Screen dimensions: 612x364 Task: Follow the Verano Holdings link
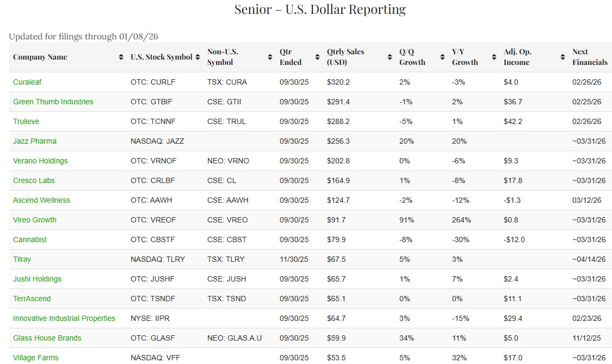click(40, 161)
